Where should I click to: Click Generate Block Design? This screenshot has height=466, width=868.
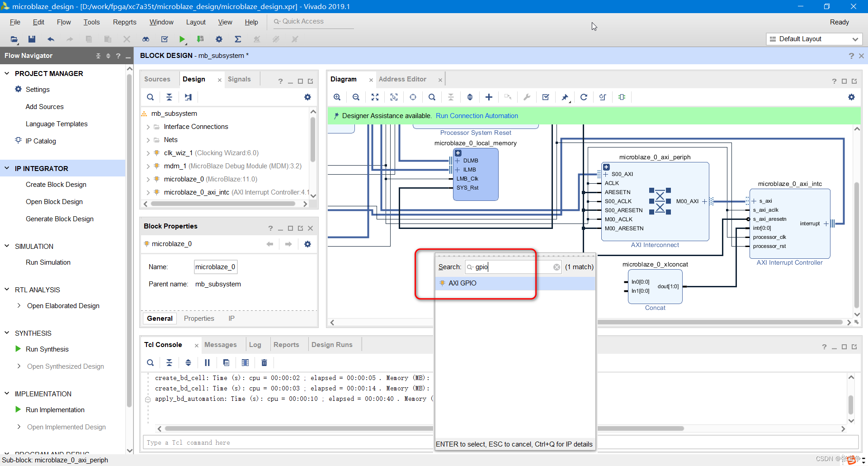click(60, 219)
